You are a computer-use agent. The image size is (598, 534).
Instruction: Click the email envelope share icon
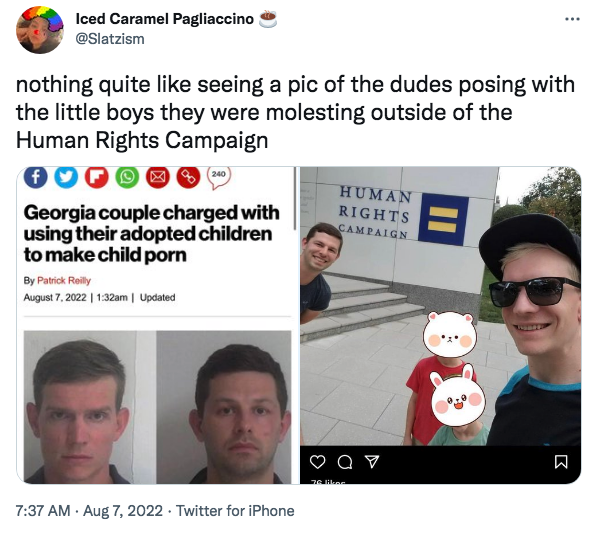pyautogui.click(x=158, y=177)
